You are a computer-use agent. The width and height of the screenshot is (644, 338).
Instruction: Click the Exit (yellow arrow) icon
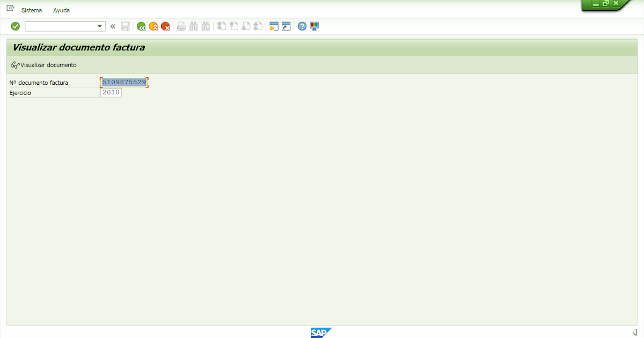click(153, 26)
